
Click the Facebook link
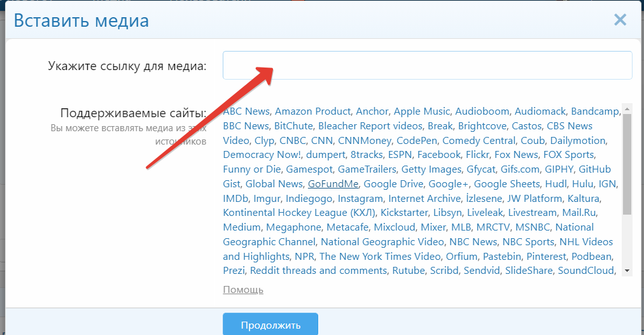pyautogui.click(x=438, y=155)
